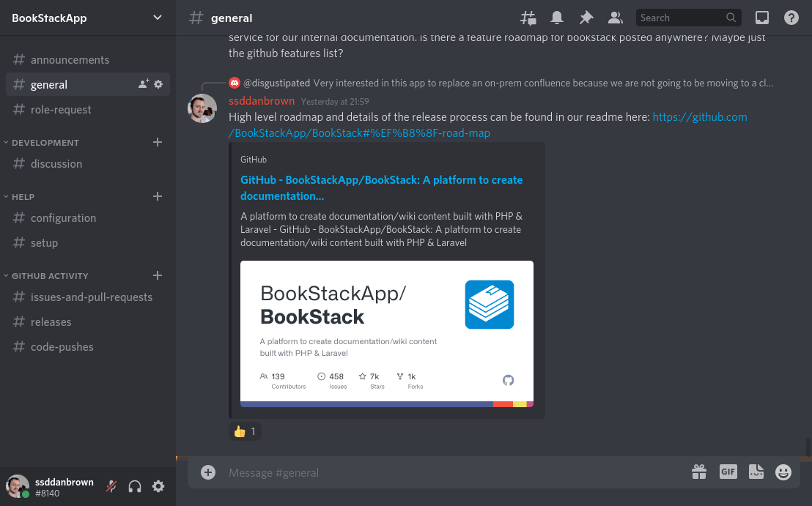812x506 pixels.
Task: Add channel to GITHUB ACTIVITY category
Action: [158, 276]
